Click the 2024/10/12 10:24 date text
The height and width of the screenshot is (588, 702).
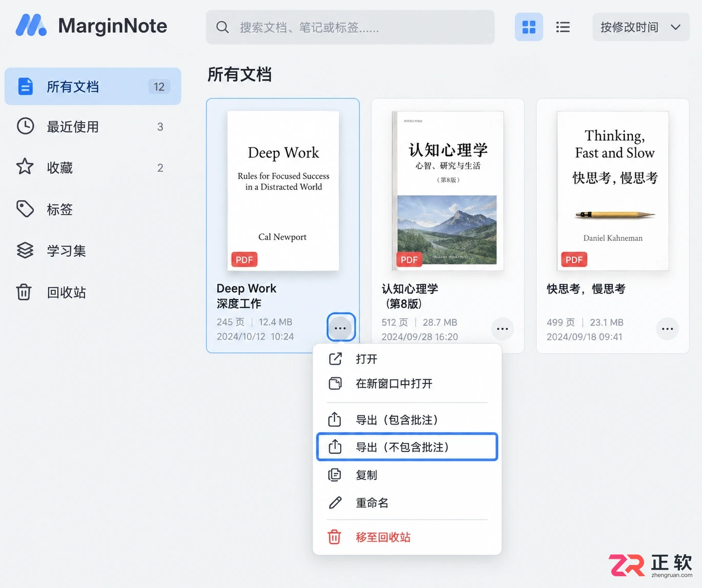pos(255,337)
